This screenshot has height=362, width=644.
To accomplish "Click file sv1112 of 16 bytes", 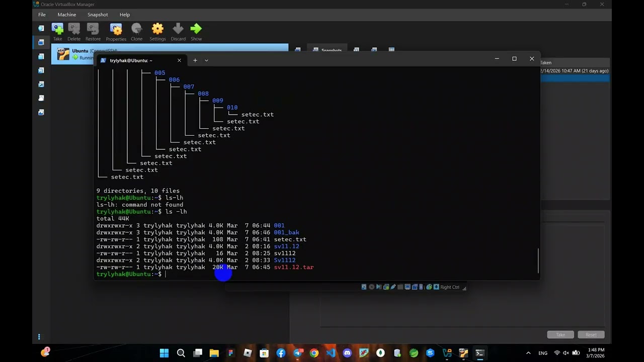I will pos(285,253).
